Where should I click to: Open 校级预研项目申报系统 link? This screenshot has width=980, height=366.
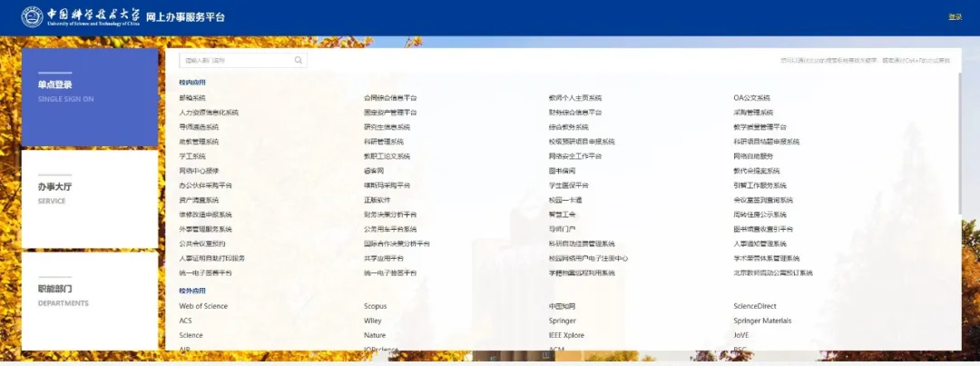click(582, 142)
